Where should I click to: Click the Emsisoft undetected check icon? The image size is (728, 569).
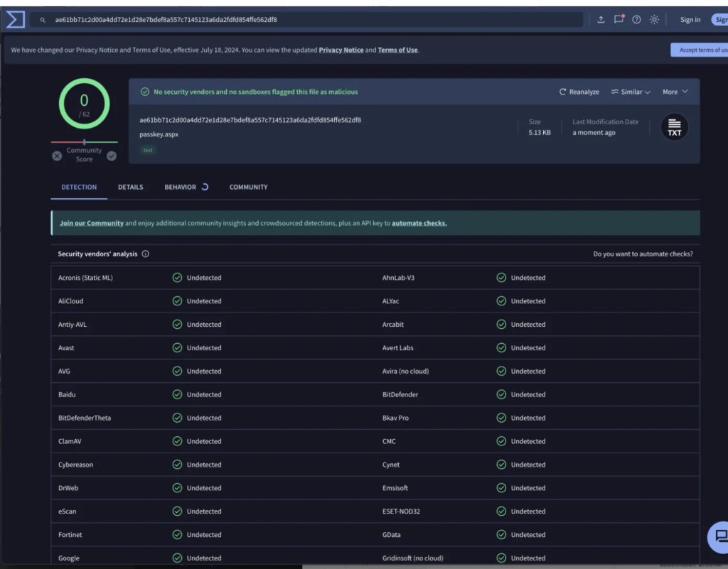pyautogui.click(x=501, y=488)
